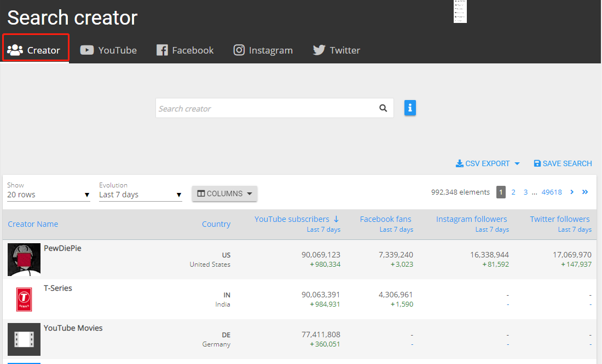602x364 pixels.
Task: Sort by Creator Name column
Action: coord(33,224)
